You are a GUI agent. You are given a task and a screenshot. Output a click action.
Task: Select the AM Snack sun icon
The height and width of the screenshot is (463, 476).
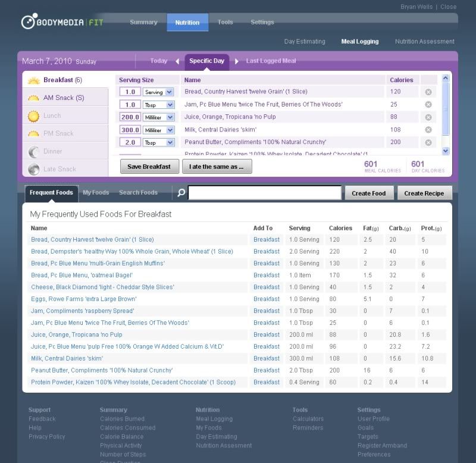coord(34,98)
